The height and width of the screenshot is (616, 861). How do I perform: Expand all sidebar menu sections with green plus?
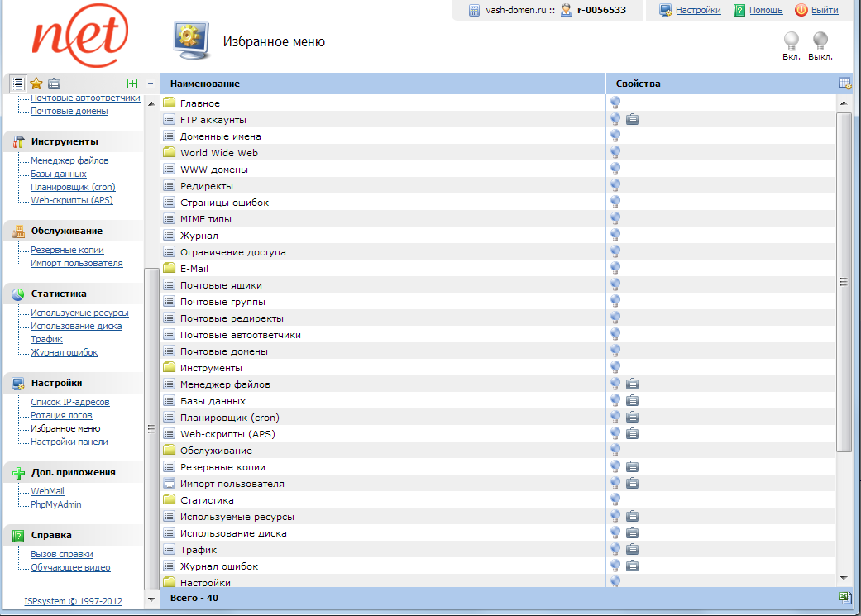[x=132, y=84]
